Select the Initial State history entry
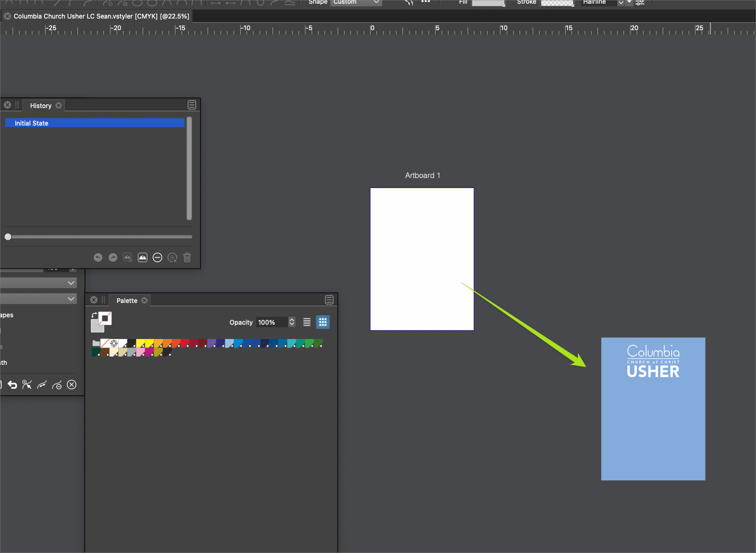The image size is (756, 553). (x=94, y=123)
